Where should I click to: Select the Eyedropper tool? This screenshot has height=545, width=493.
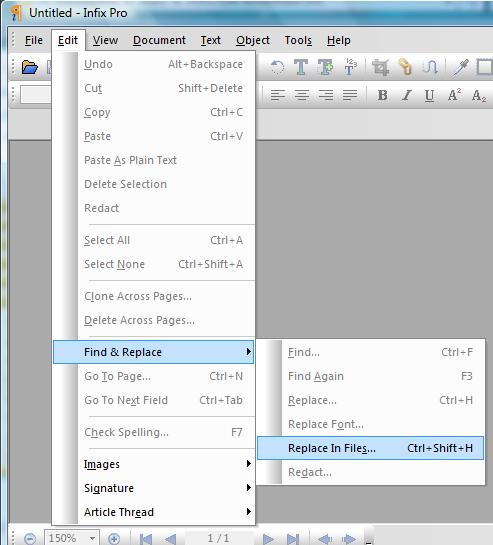point(460,67)
